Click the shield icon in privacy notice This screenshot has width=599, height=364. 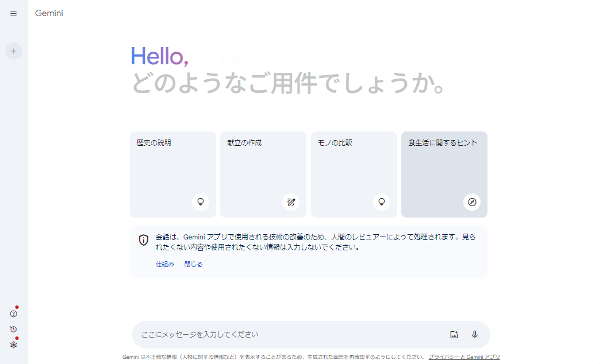144,240
